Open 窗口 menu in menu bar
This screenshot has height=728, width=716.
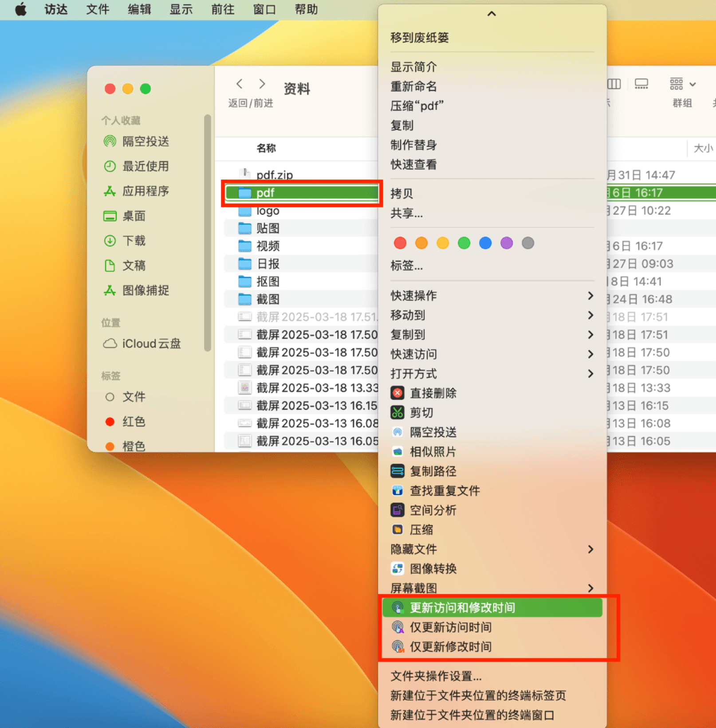[264, 9]
